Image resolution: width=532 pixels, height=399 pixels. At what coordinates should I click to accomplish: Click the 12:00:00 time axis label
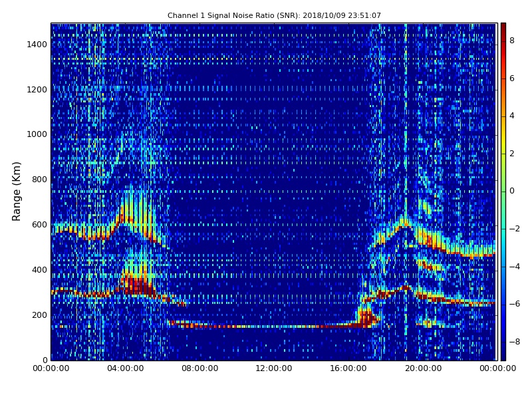coord(274,368)
